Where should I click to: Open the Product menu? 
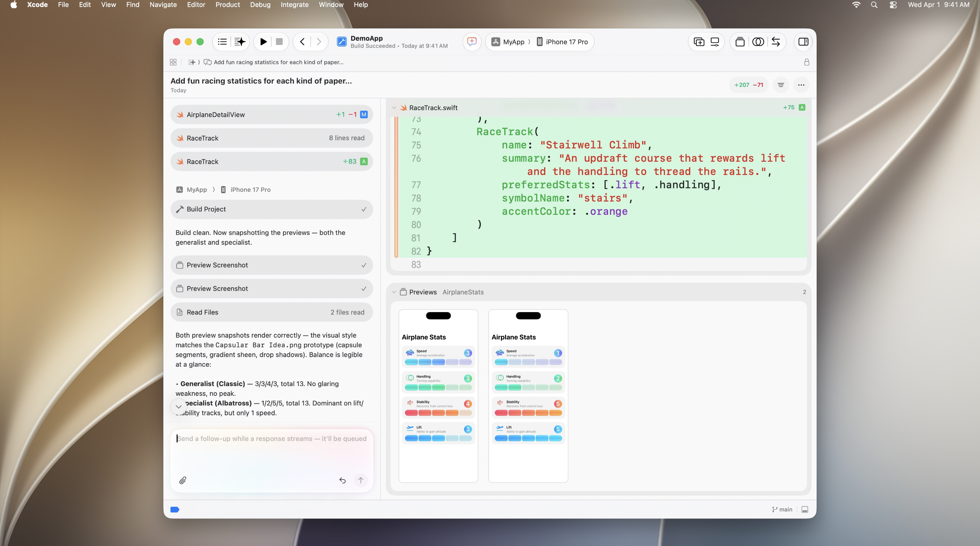click(228, 4)
